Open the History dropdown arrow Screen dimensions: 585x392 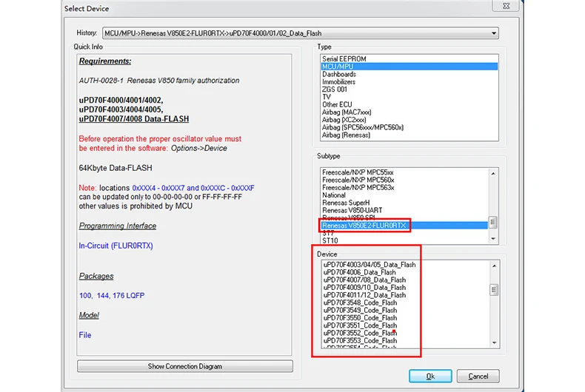(x=494, y=33)
